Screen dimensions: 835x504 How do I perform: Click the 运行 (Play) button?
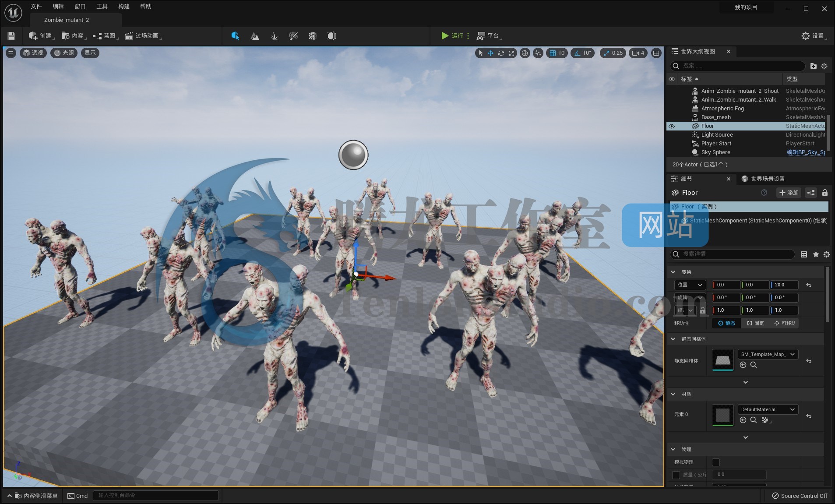[x=452, y=36]
